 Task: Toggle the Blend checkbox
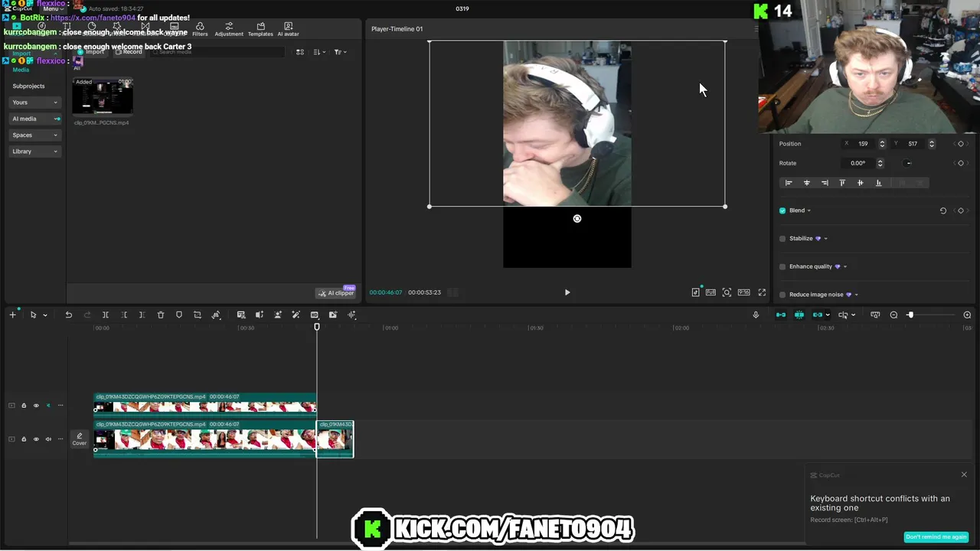782,210
